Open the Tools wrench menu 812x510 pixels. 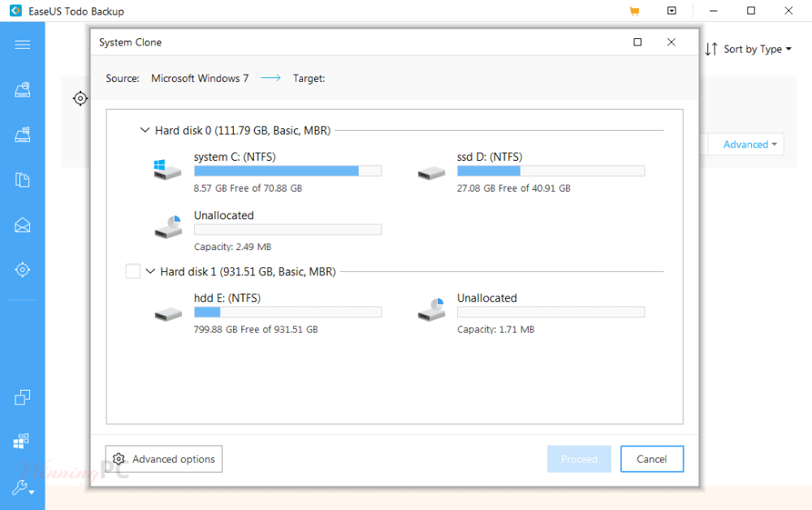[23, 487]
